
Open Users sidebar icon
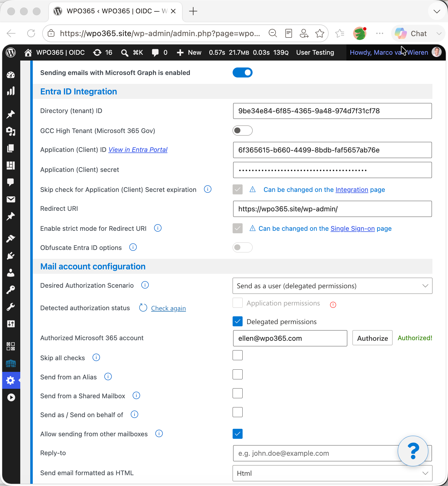(x=11, y=273)
